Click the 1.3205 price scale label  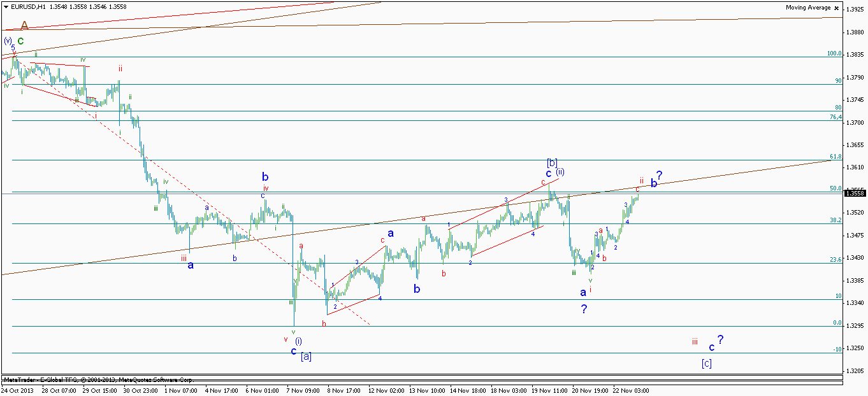pos(855,371)
